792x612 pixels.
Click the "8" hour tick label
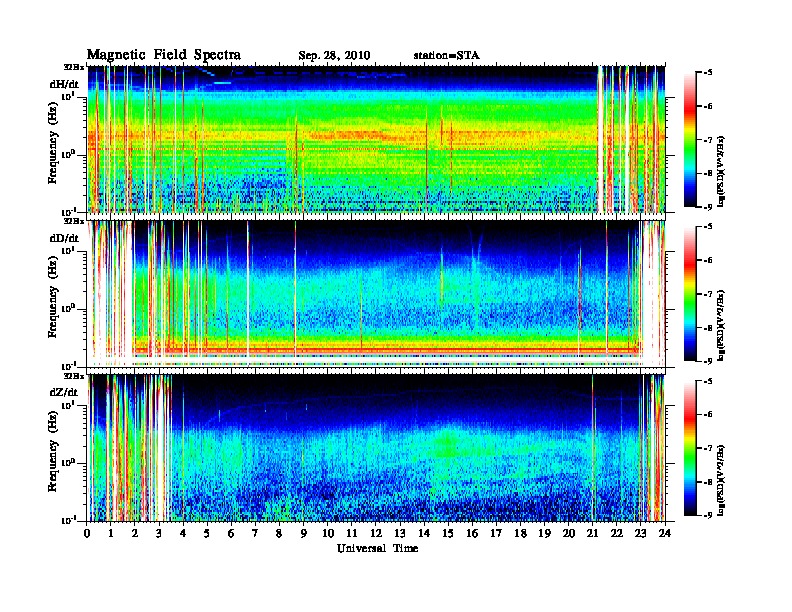click(x=279, y=533)
